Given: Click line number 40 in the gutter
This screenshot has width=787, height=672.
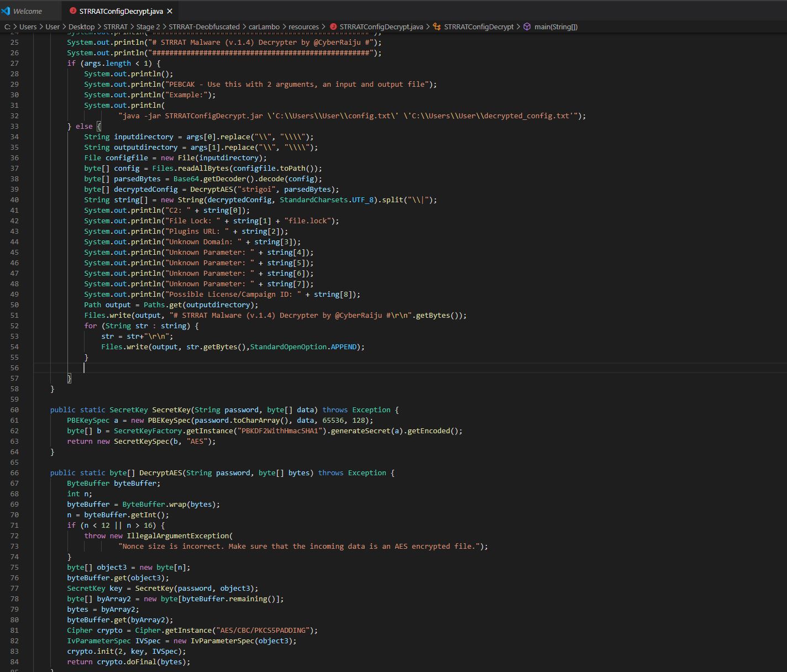Looking at the screenshot, I should 14,200.
